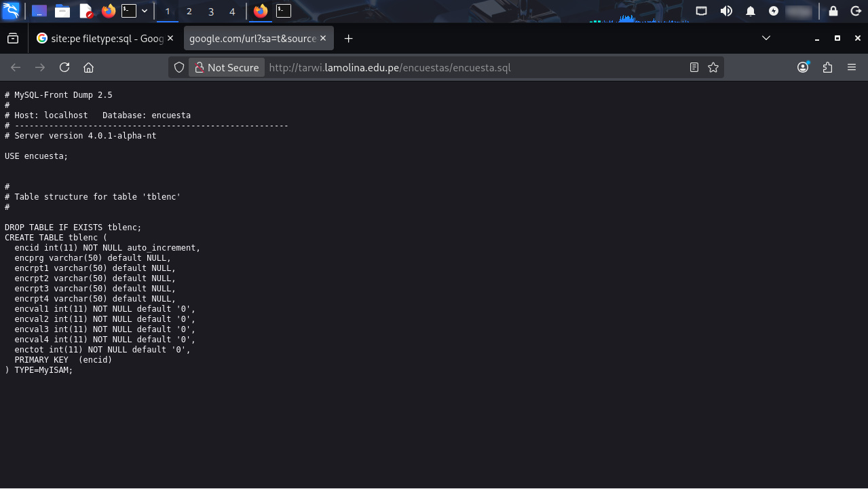The height and width of the screenshot is (489, 868).
Task: Open the Firefox account profile icon
Action: click(x=804, y=67)
